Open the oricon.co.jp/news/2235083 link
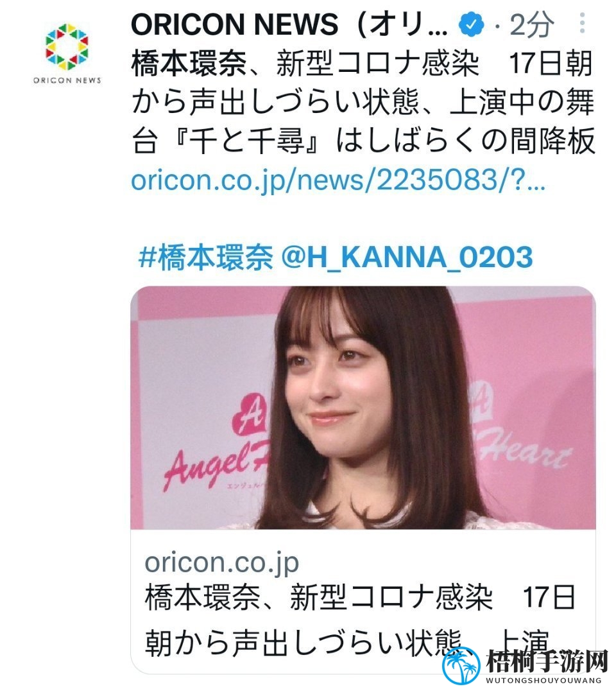616x689 pixels. (x=338, y=180)
